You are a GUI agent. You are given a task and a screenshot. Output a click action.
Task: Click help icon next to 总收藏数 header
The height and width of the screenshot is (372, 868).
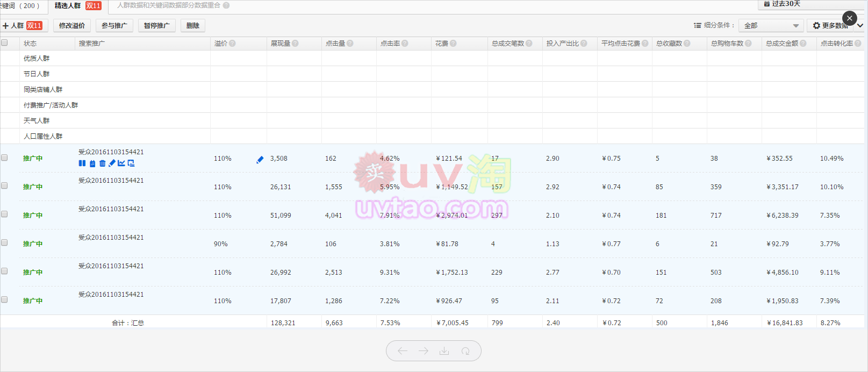[x=687, y=44]
